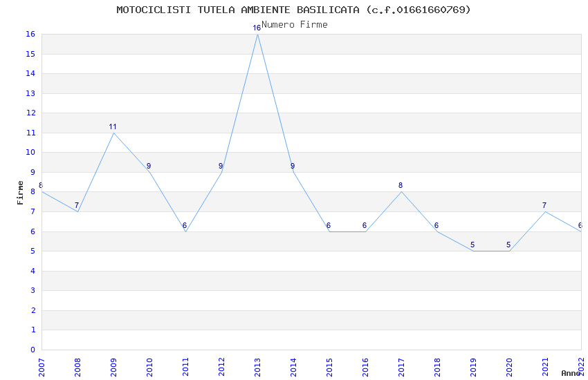
Task: Select the 2020 year label on the x-axis
Action: point(510,368)
